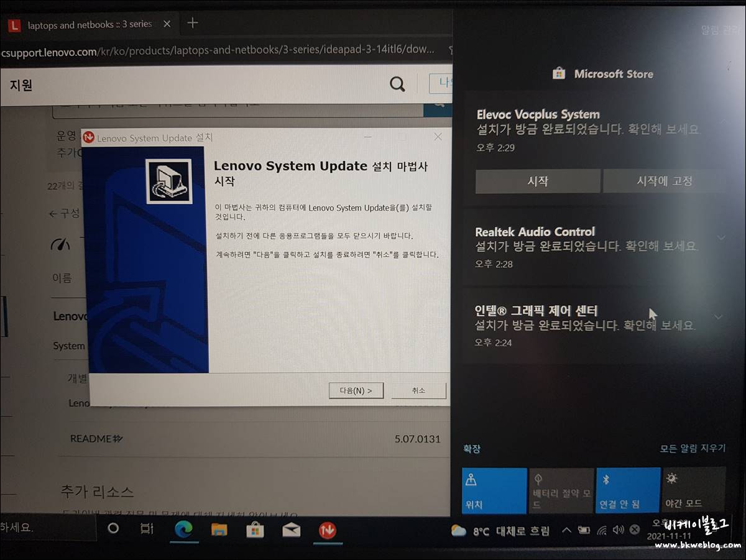Click the version number 5.07.0131
746x560 pixels.
tap(417, 439)
